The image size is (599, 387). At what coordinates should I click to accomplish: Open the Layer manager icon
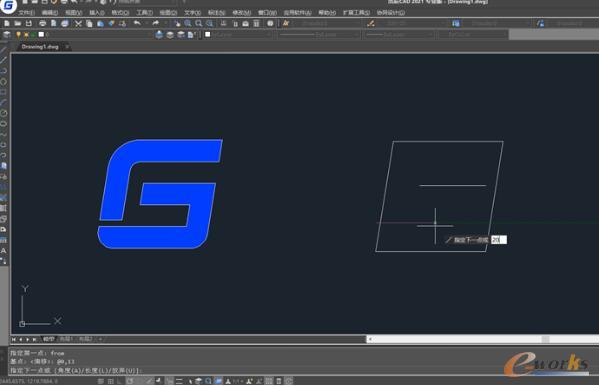6,35
